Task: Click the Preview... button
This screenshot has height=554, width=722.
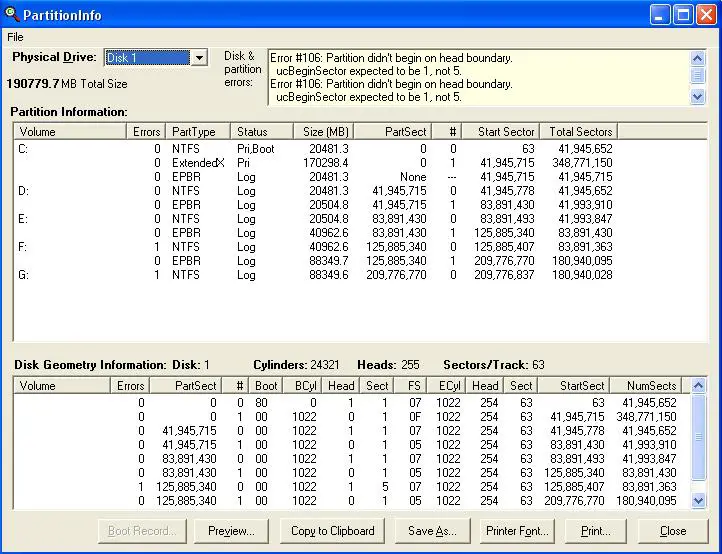Action: coord(231,531)
